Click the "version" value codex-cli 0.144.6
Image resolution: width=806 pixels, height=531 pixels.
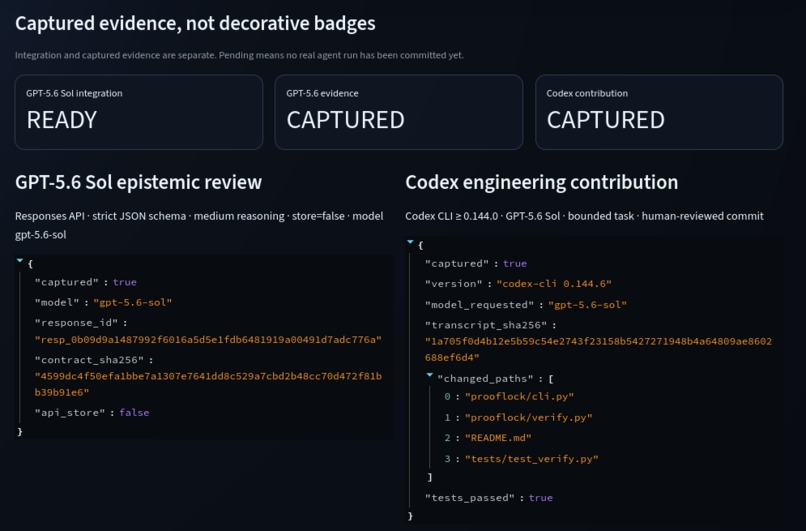(x=554, y=284)
